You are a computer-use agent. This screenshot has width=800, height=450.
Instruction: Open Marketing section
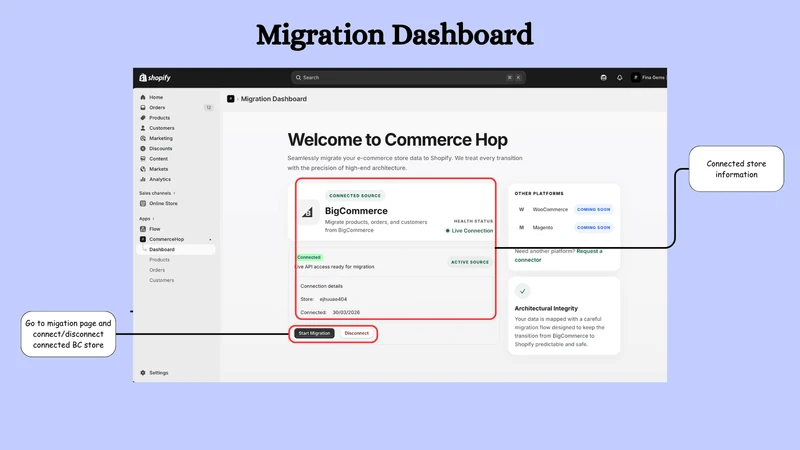(x=161, y=138)
